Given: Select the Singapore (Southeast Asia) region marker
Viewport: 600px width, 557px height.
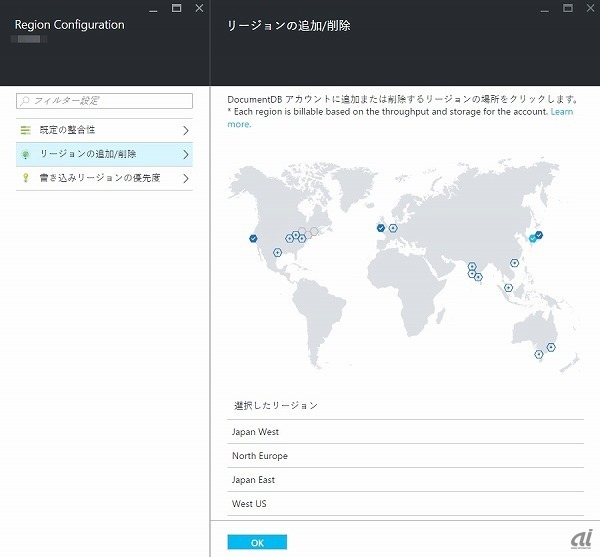Looking at the screenshot, I should [508, 287].
